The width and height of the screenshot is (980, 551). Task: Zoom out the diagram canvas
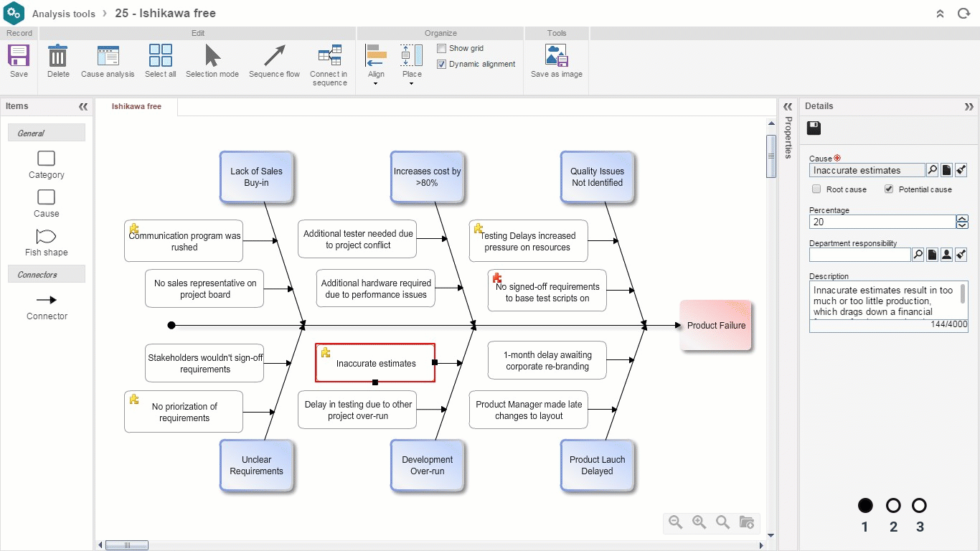pos(675,522)
